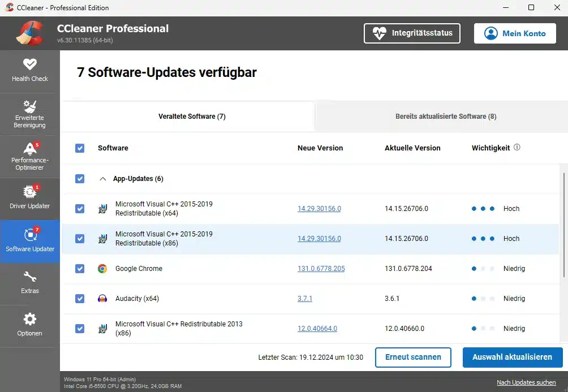This screenshot has width=568, height=392.
Task: Uncheck Visual C++ 2015-2019 (x64) checkbox
Action: pos(80,209)
